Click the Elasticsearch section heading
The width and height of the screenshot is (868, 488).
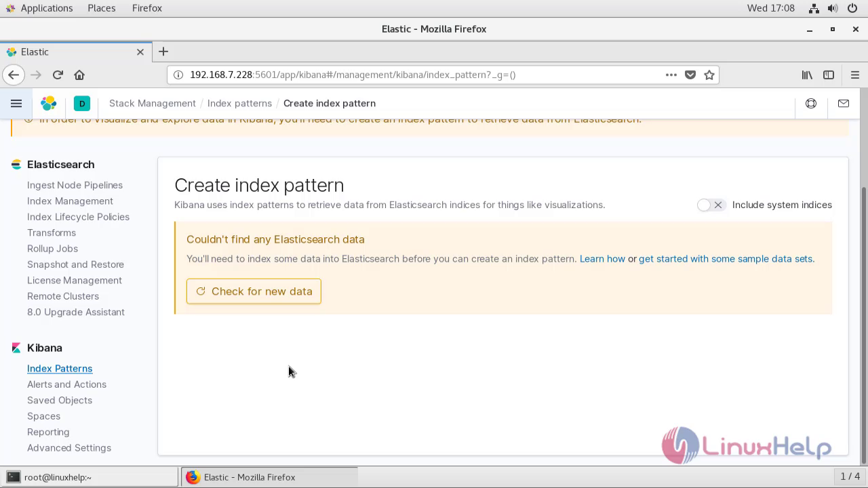(x=60, y=165)
